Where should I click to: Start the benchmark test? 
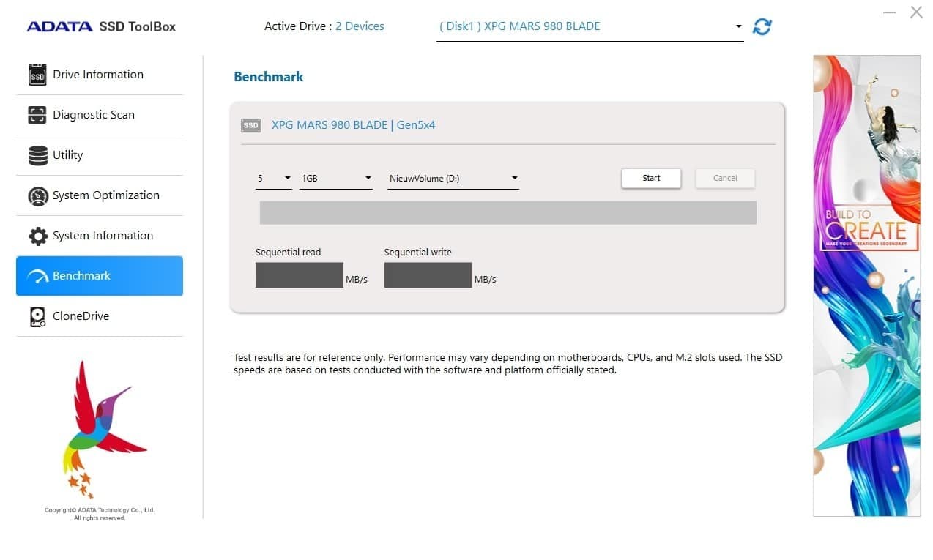click(x=651, y=178)
